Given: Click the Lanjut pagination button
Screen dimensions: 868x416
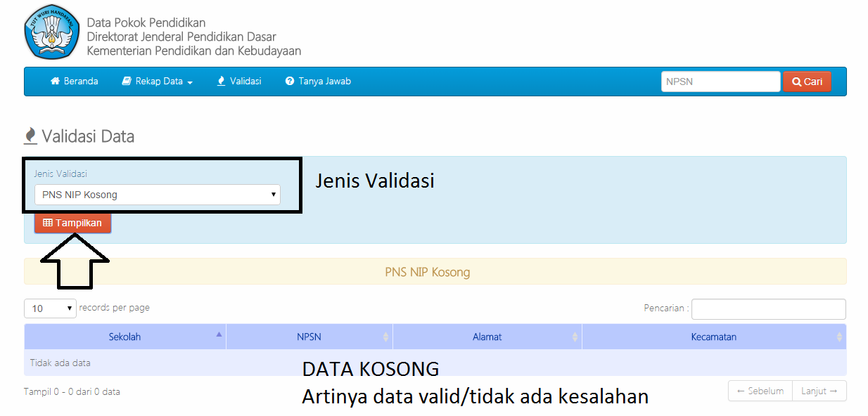Looking at the screenshot, I should pyautogui.click(x=819, y=391).
